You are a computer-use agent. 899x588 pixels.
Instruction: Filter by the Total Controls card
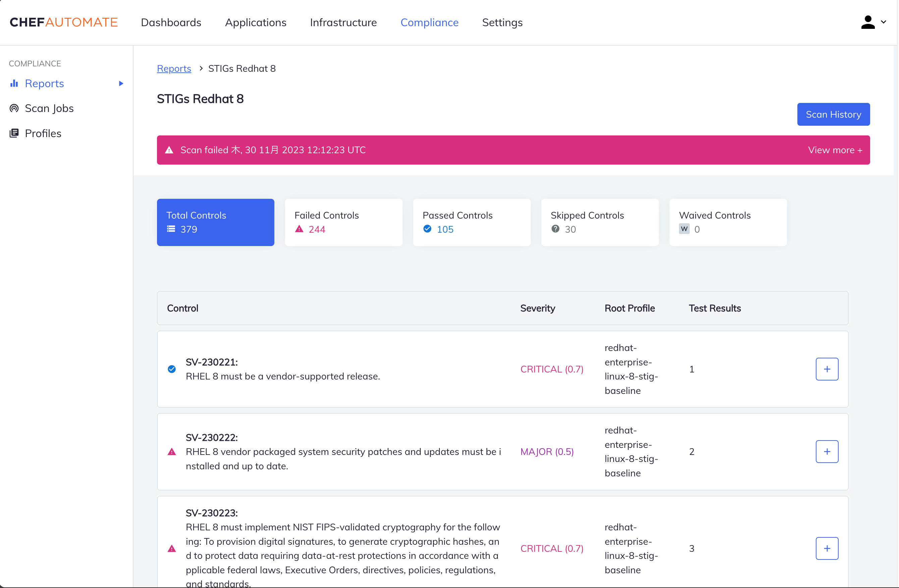point(216,222)
